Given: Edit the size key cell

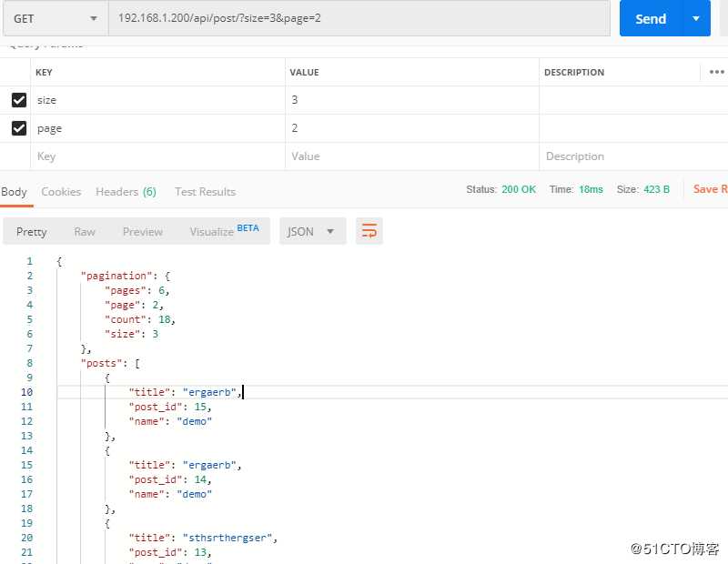Looking at the screenshot, I should pos(157,100).
